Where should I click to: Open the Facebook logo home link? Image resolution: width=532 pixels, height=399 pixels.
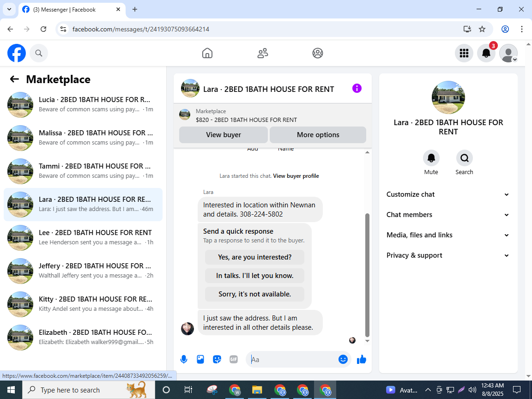coord(17,53)
